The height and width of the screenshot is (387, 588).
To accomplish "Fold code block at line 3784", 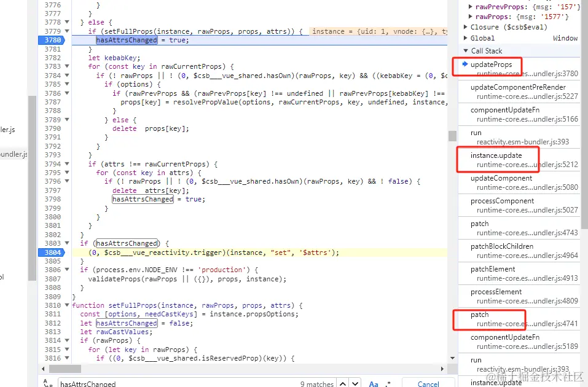I will click(x=67, y=76).
